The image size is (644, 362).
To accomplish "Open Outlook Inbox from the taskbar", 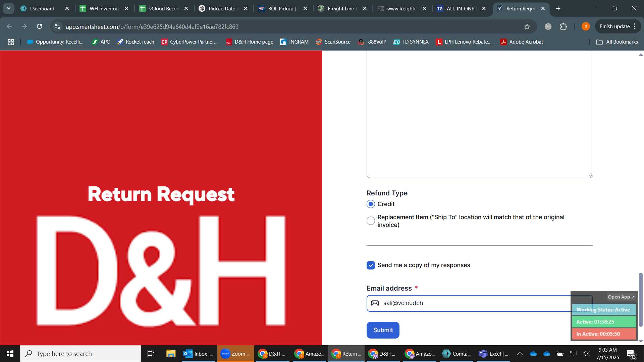I will pos(199,354).
